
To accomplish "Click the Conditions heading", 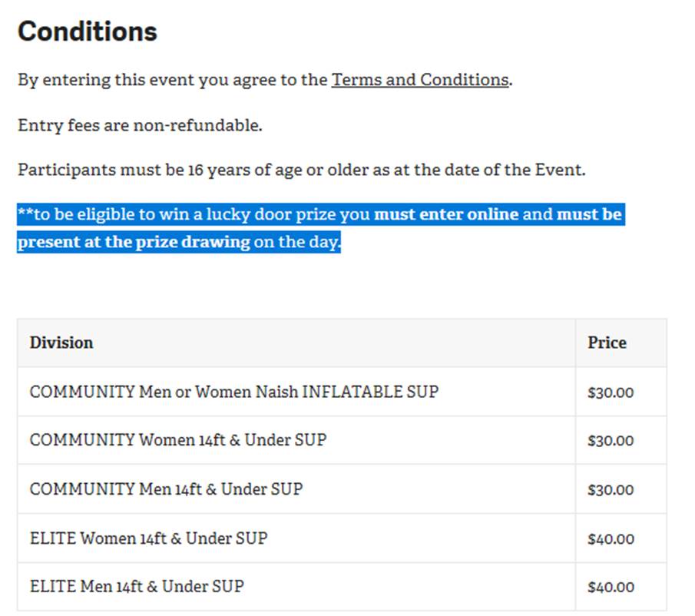I will click(88, 31).
